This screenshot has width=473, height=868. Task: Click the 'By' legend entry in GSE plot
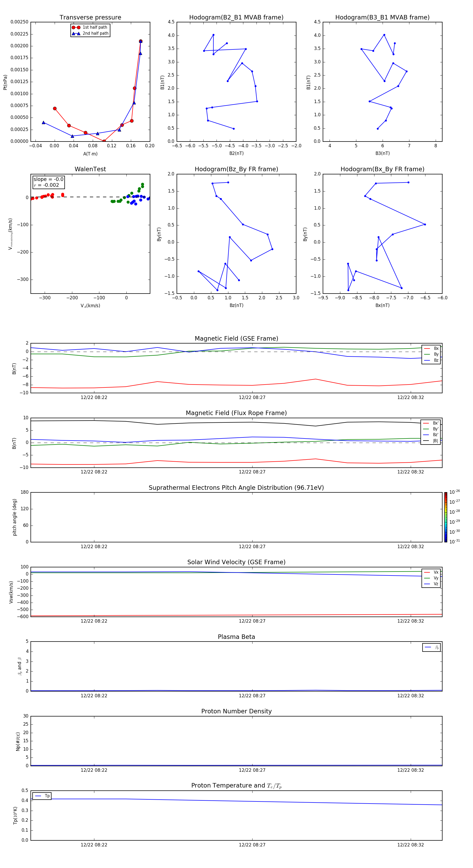(x=431, y=354)
